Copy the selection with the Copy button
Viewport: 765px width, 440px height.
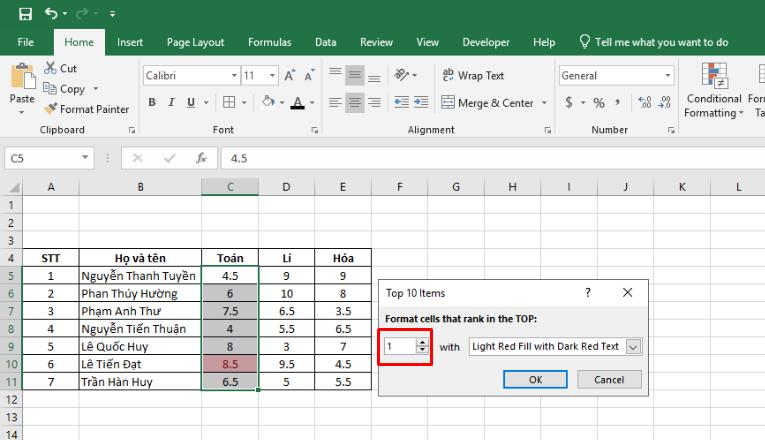point(64,89)
